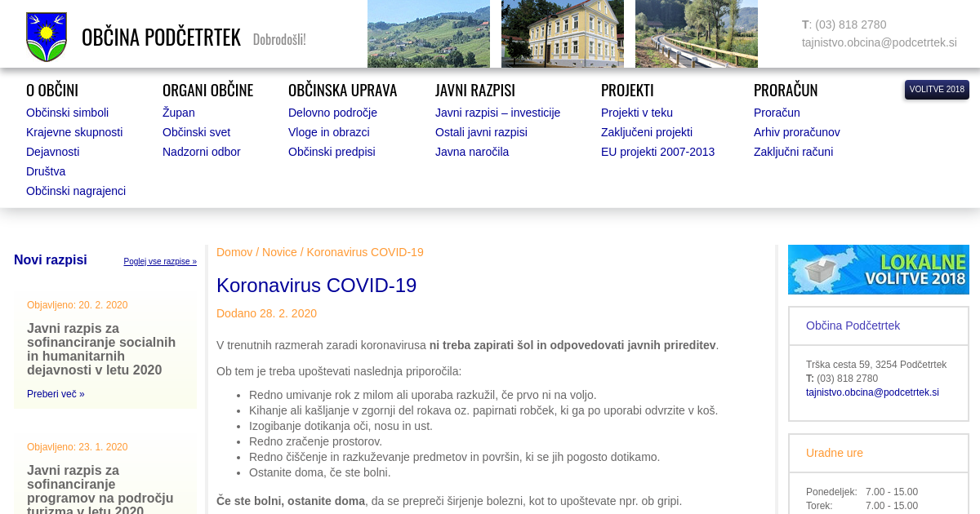Viewport: 980px width, 514px height.
Task: Open Arhiv proračunov link
Action: point(796,132)
